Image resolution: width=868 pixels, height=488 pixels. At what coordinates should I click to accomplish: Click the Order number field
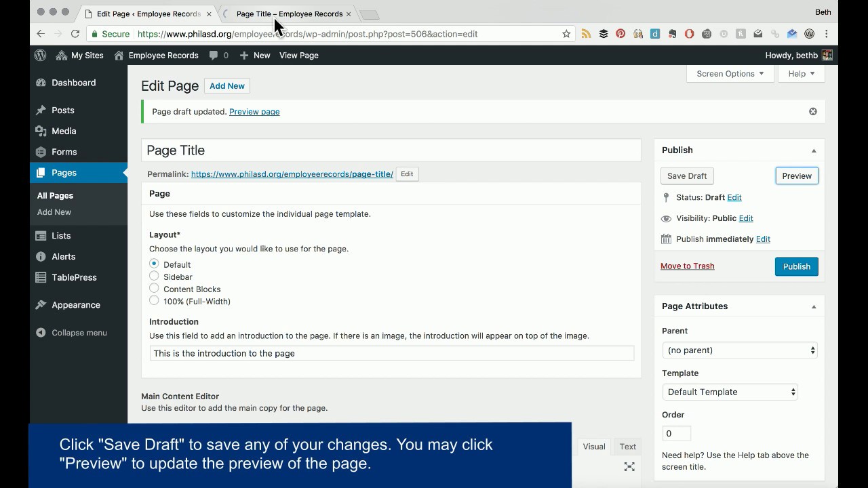pyautogui.click(x=677, y=433)
